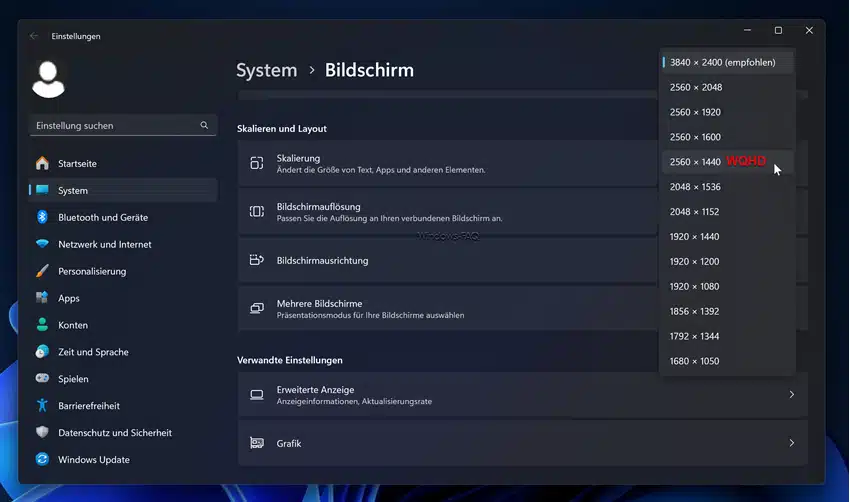Image resolution: width=850 pixels, height=502 pixels.
Task: Open the Barrierefreiheit sidebar entry
Action: click(123, 406)
